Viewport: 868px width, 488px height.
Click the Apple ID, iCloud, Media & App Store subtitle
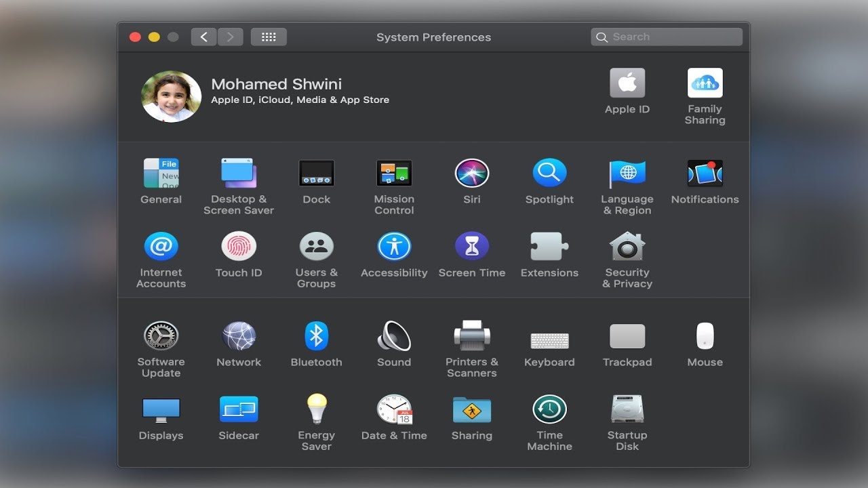(300, 100)
